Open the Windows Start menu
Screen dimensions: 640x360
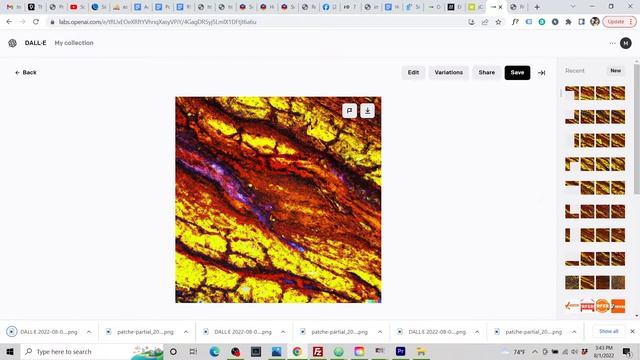10,351
